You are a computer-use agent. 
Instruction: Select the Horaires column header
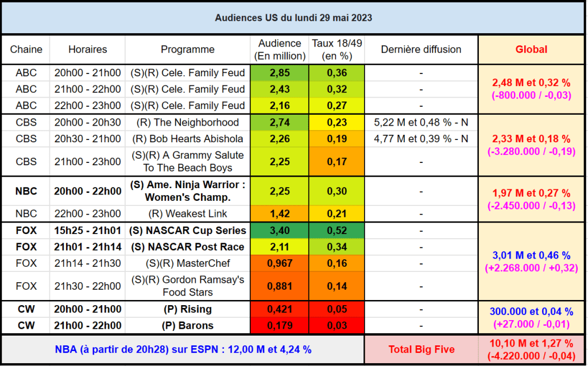pos(87,49)
